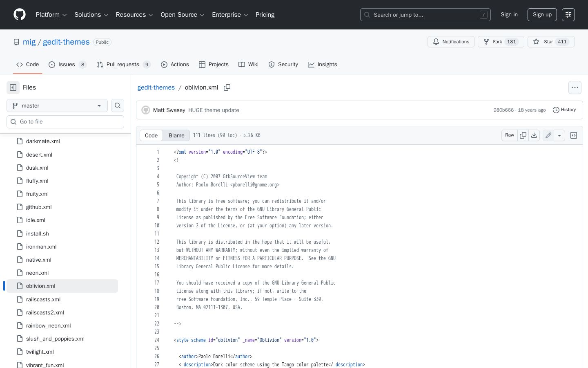Focus the Search or jump to field
This screenshot has width=588, height=368.
coord(425,15)
